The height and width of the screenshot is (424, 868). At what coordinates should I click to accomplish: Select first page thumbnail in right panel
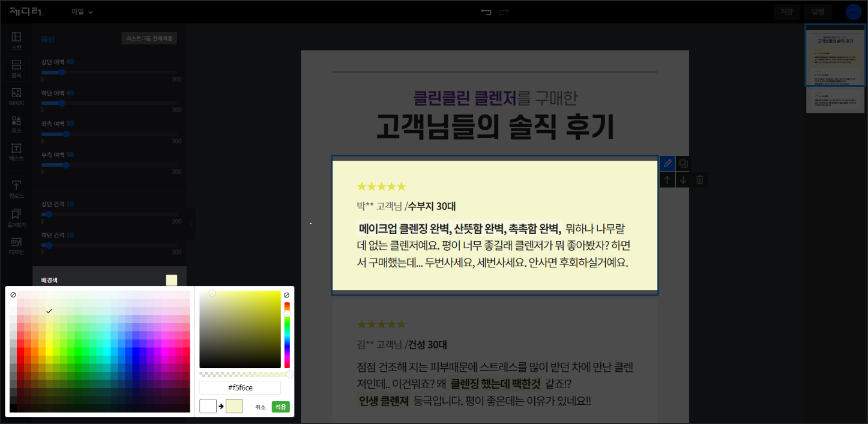coord(834,56)
